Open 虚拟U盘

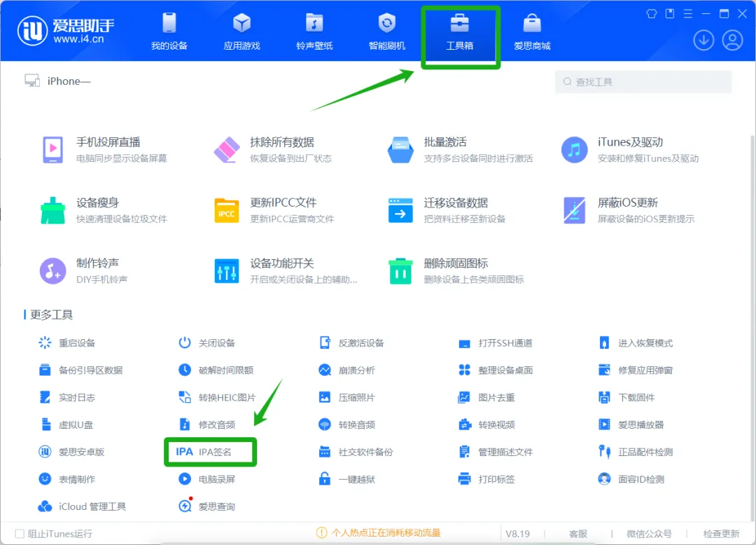[66, 425]
